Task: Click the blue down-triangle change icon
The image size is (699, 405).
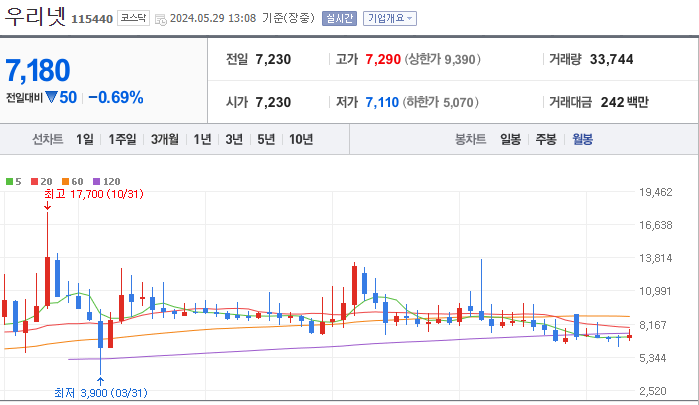Action: point(52,97)
